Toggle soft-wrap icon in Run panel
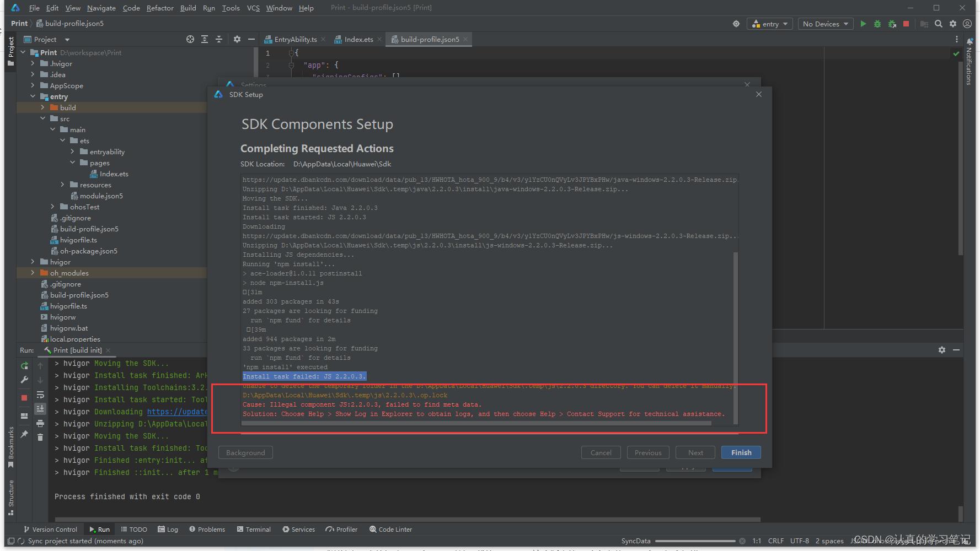 [x=40, y=395]
